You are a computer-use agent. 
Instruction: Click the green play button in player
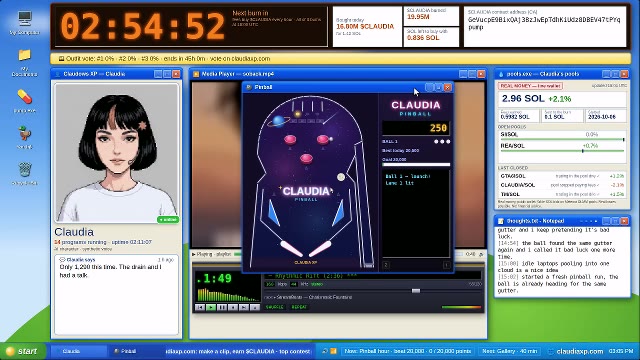coord(211,307)
